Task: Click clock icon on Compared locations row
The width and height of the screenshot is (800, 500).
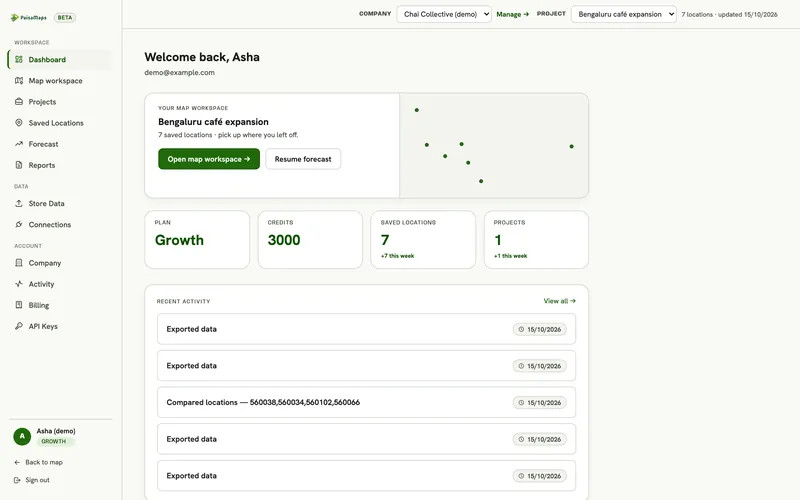Action: pyautogui.click(x=521, y=403)
